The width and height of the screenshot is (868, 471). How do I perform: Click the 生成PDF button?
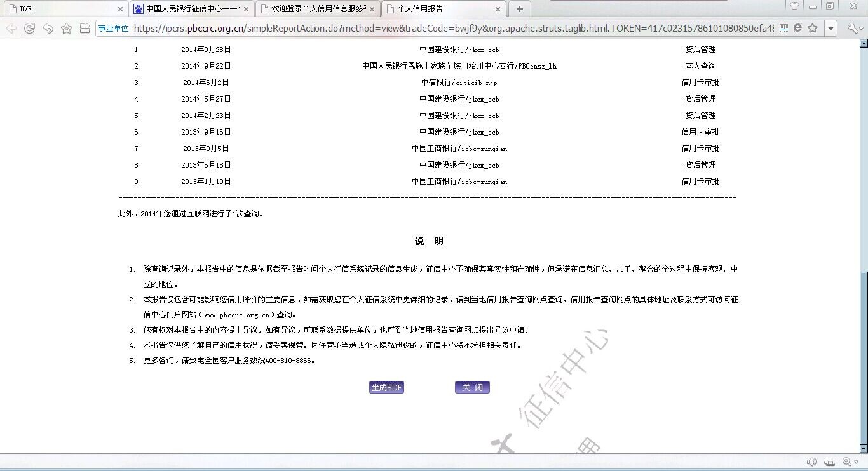(x=386, y=388)
